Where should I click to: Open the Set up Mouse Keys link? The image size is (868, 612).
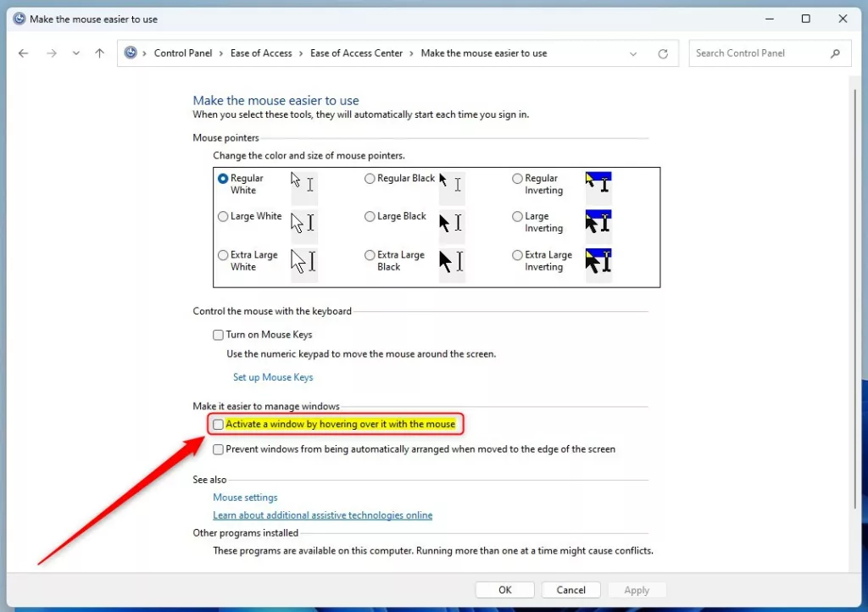pyautogui.click(x=273, y=377)
